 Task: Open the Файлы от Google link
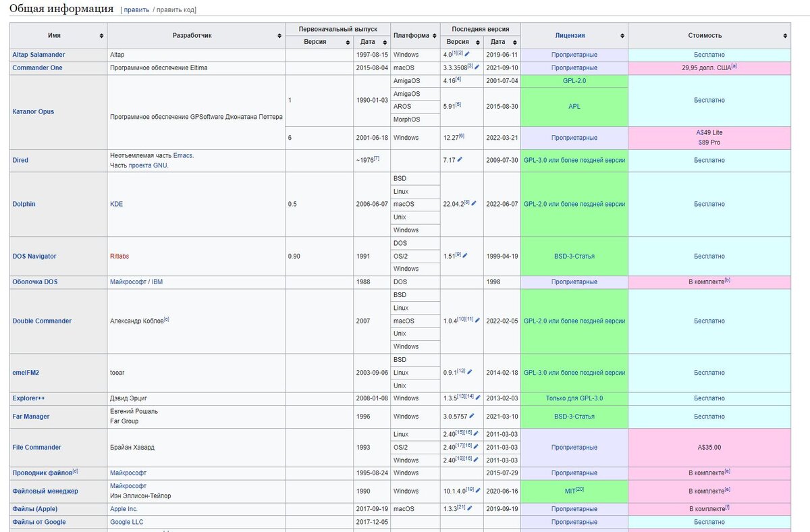39,522
